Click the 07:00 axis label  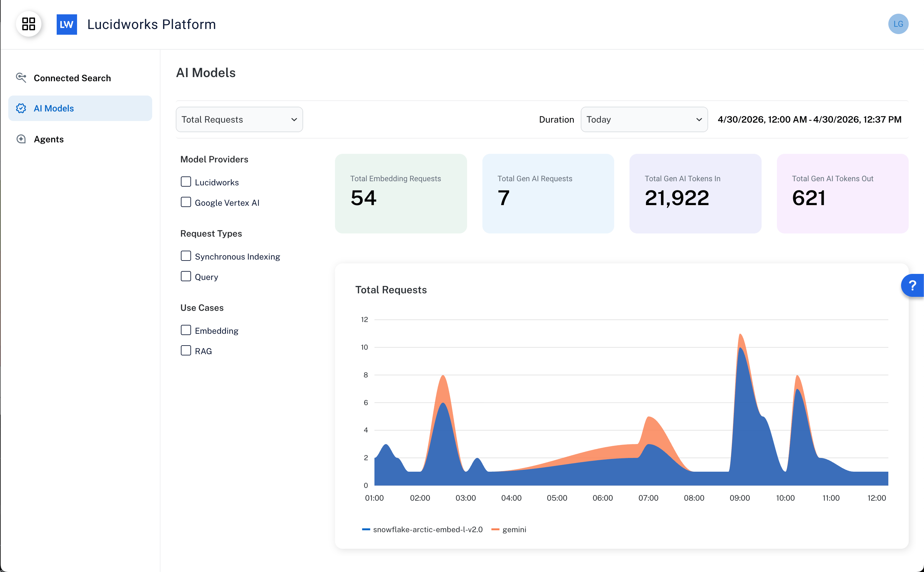(x=648, y=498)
